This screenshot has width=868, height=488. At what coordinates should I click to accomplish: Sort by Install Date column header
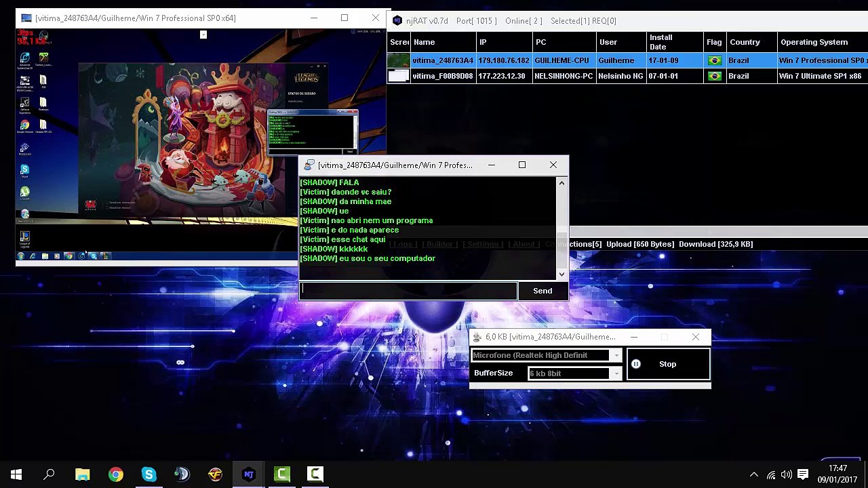click(675, 42)
